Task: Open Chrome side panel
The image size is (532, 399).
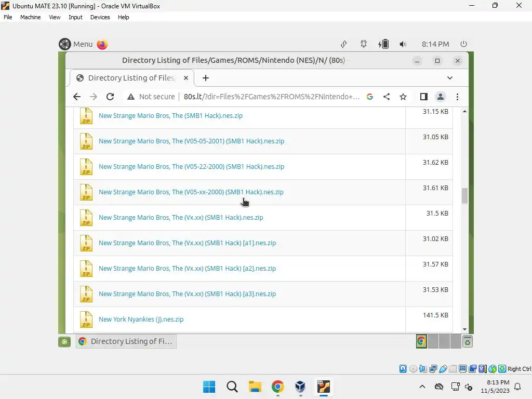Action: click(x=423, y=97)
